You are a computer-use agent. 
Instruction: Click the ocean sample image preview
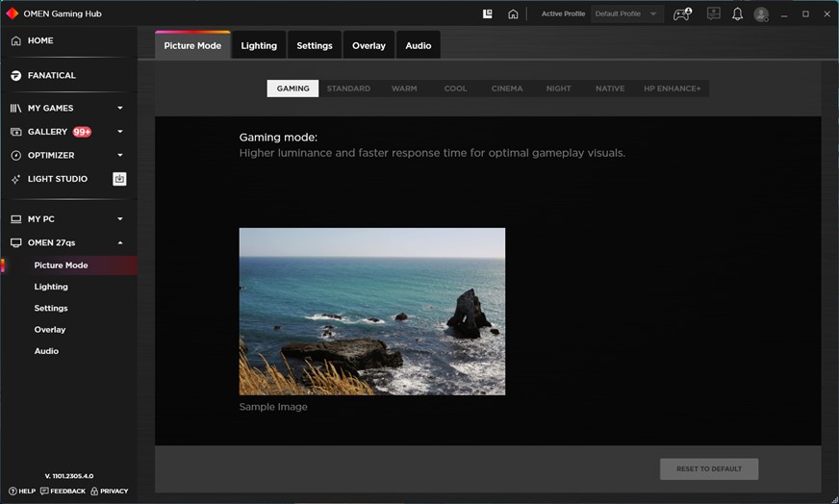371,311
